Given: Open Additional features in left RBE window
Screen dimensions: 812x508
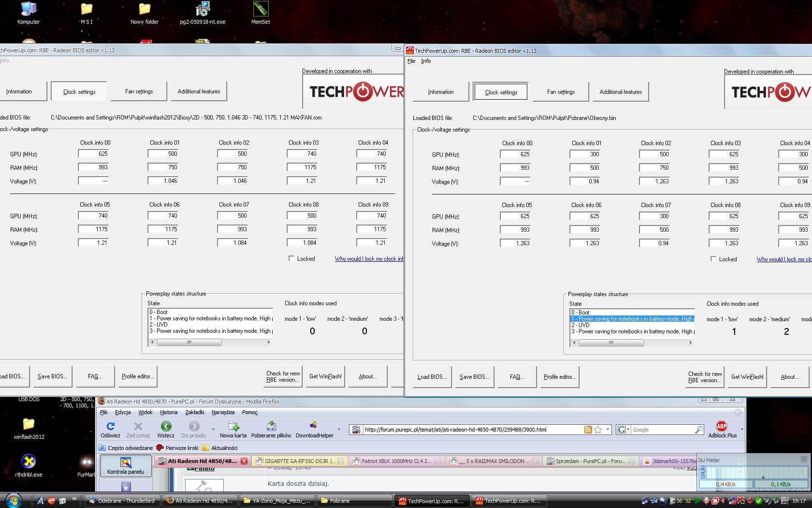Looking at the screenshot, I should [199, 91].
